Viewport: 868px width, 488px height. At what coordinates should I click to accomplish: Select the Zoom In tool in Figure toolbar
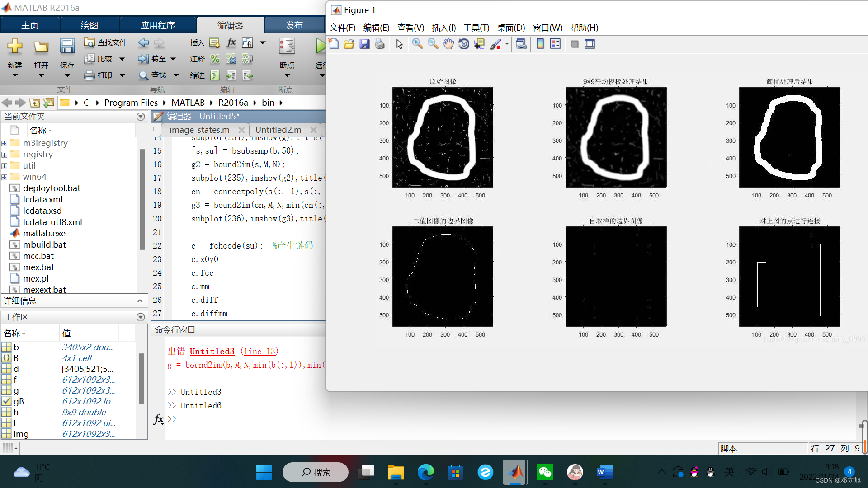[x=417, y=44]
